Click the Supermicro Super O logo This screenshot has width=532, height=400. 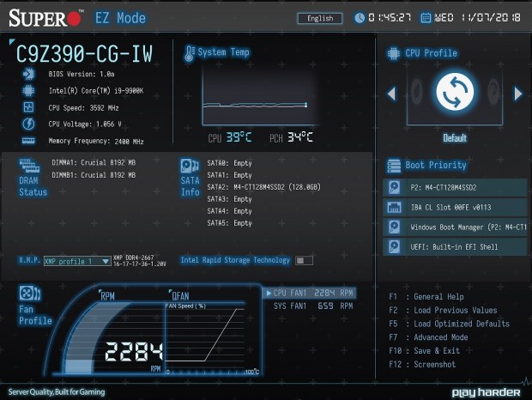45,18
